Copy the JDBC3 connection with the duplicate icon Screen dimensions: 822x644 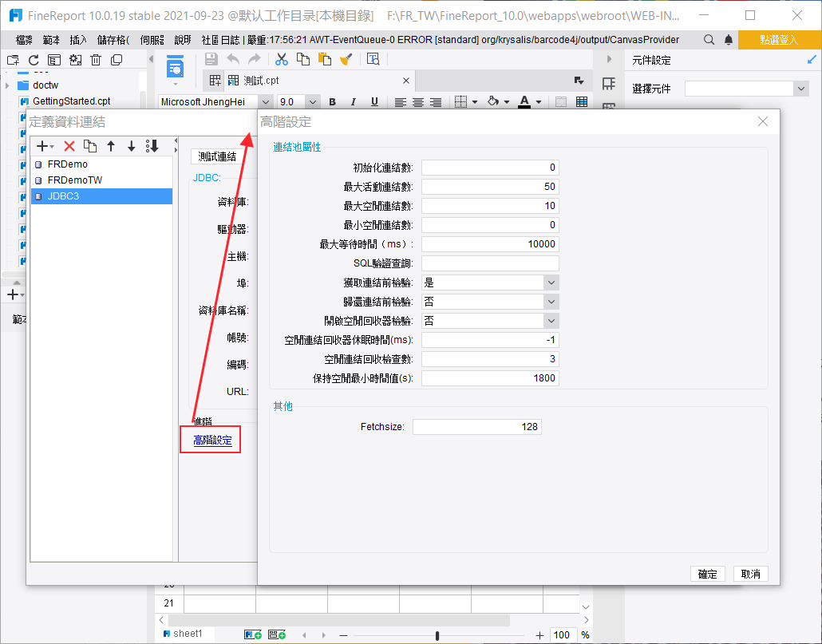(x=90, y=146)
